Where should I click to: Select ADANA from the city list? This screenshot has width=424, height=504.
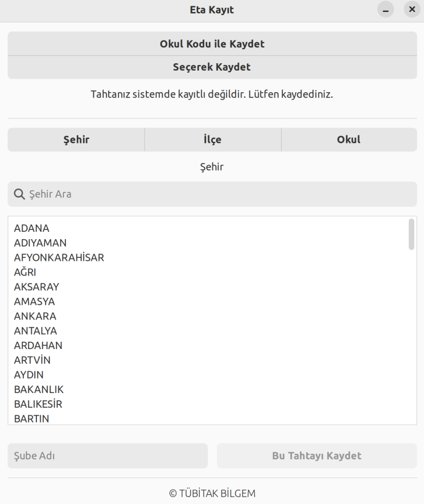point(32,228)
